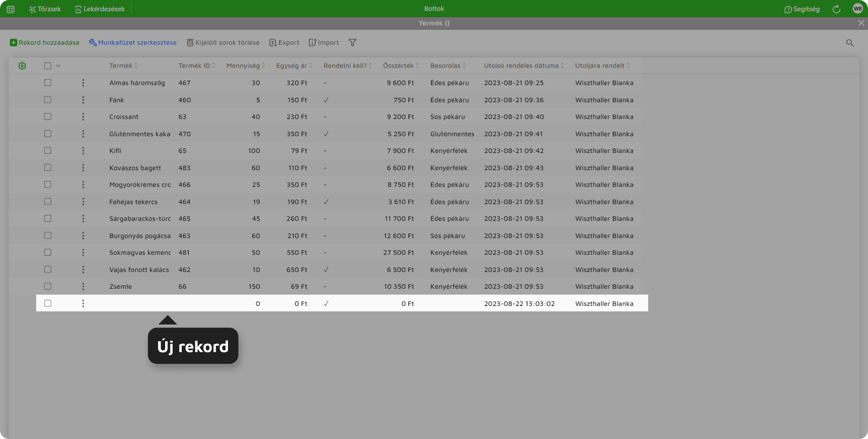Image resolution: width=868 pixels, height=439 pixels.
Task: Click the new record's Rendelni kell checkmark
Action: point(326,304)
